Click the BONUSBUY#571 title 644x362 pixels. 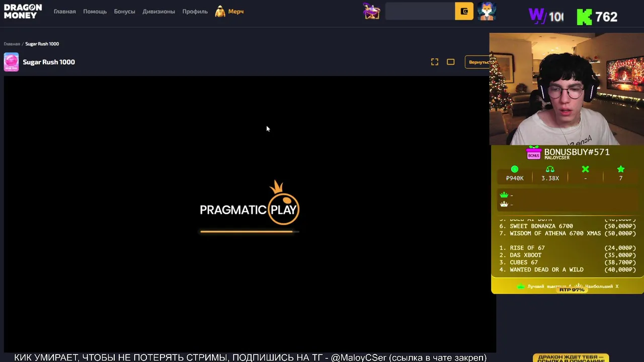click(577, 152)
